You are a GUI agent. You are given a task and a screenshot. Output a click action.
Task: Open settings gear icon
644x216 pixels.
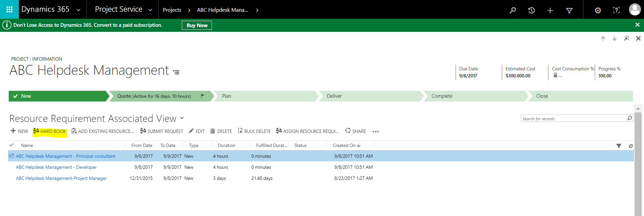tap(598, 10)
